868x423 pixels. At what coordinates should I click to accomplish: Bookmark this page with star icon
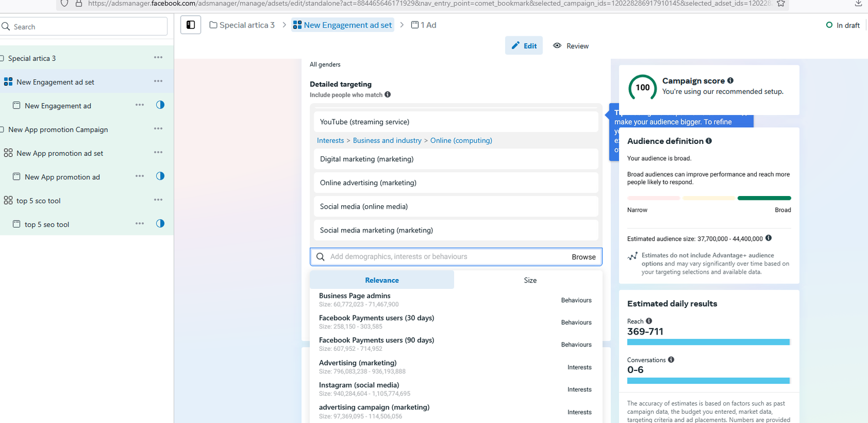(781, 3)
